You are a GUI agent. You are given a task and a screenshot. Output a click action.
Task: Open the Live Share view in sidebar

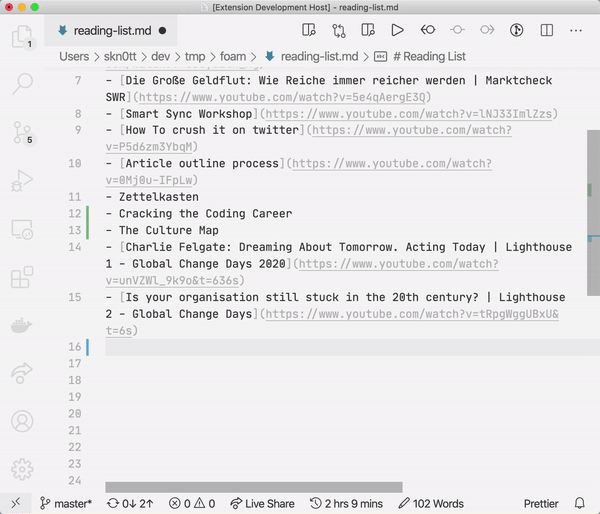pyautogui.click(x=21, y=373)
